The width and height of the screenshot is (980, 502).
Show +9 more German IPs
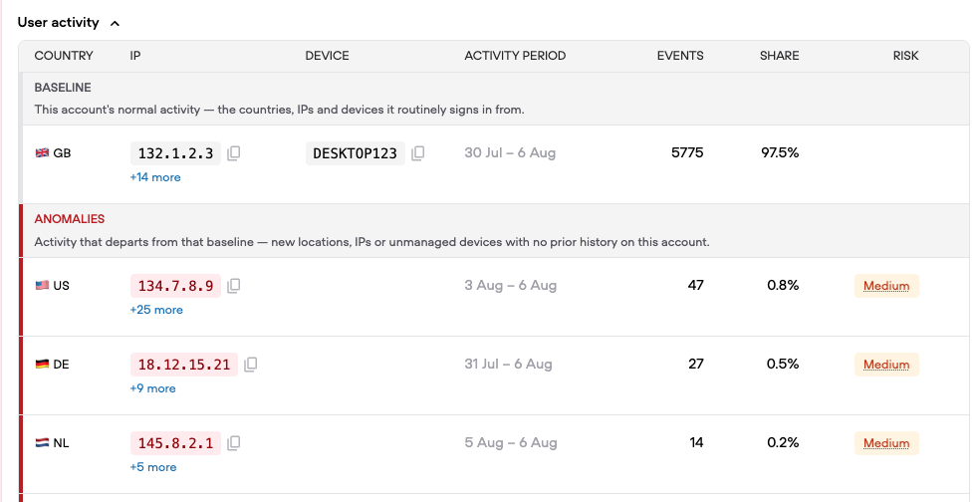[152, 388]
